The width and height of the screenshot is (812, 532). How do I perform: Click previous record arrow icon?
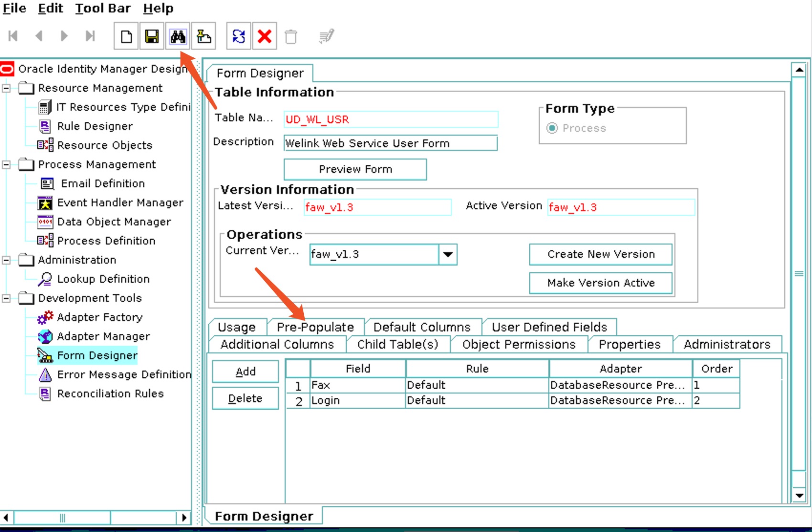point(39,36)
